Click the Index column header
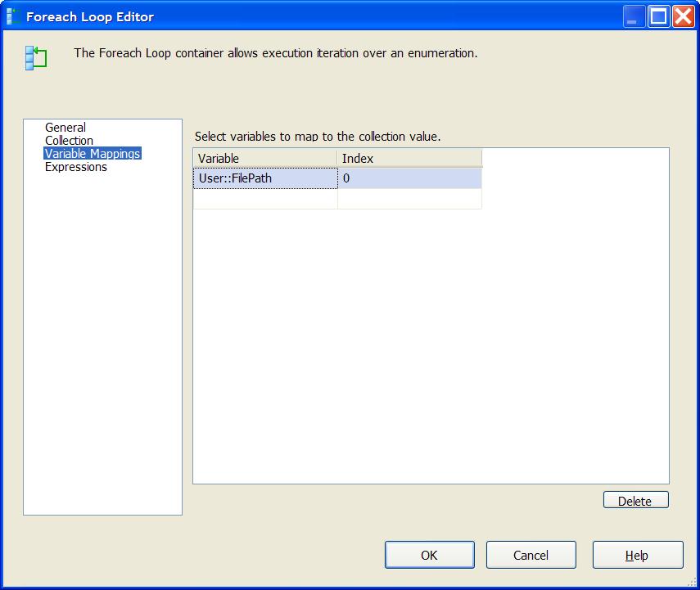700x590 pixels. pyautogui.click(x=409, y=159)
